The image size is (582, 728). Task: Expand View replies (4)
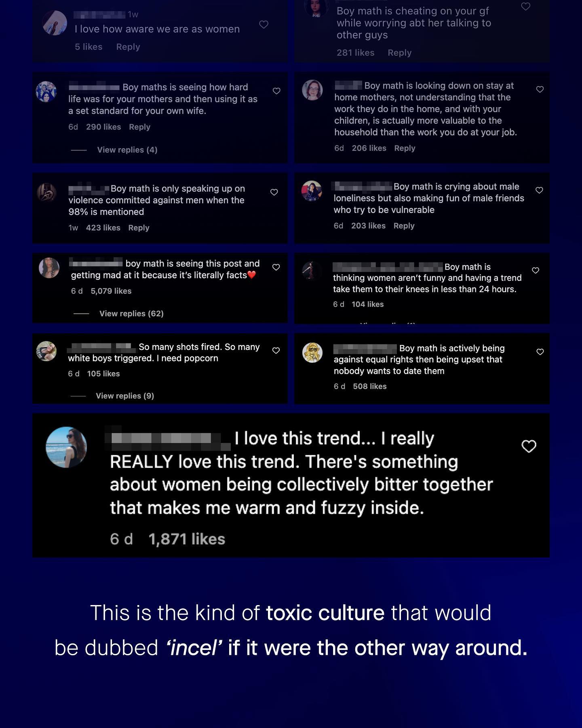point(127,150)
